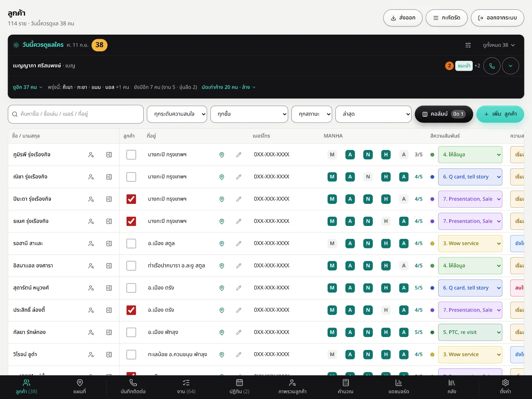Open the side panel icon for ธเนศ รุ่งเรืองกิจ

[x=109, y=221]
